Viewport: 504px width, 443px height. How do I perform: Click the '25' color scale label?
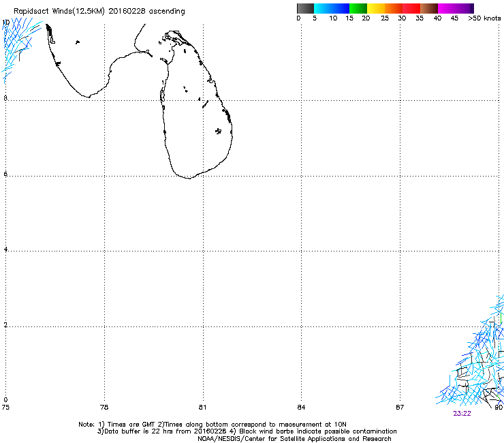coord(385,18)
